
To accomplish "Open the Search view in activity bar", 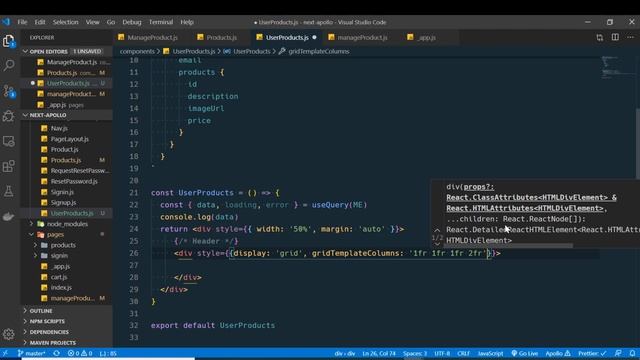I will [9, 65].
